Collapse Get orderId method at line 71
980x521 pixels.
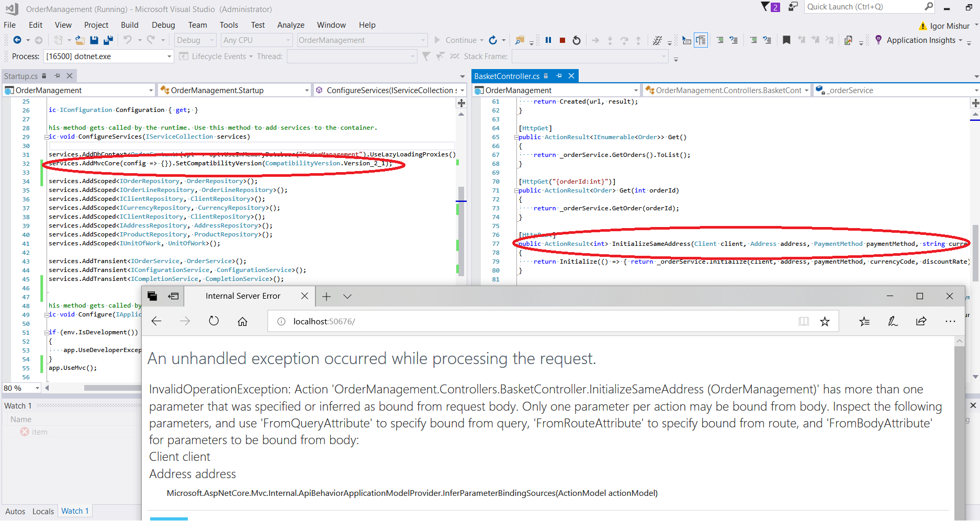(x=516, y=191)
